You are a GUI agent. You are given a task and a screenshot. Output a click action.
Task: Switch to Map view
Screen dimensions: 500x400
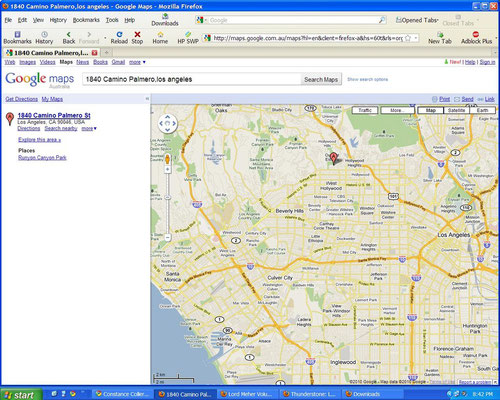pos(431,110)
